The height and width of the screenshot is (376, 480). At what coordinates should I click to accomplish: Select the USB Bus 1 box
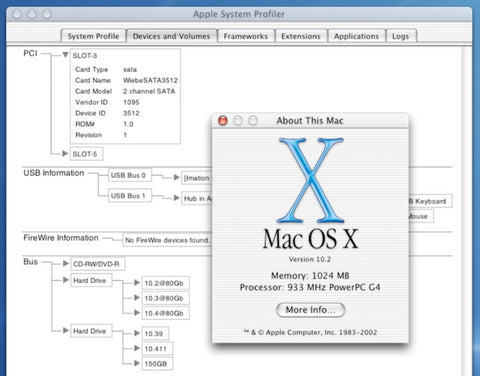[x=129, y=196]
